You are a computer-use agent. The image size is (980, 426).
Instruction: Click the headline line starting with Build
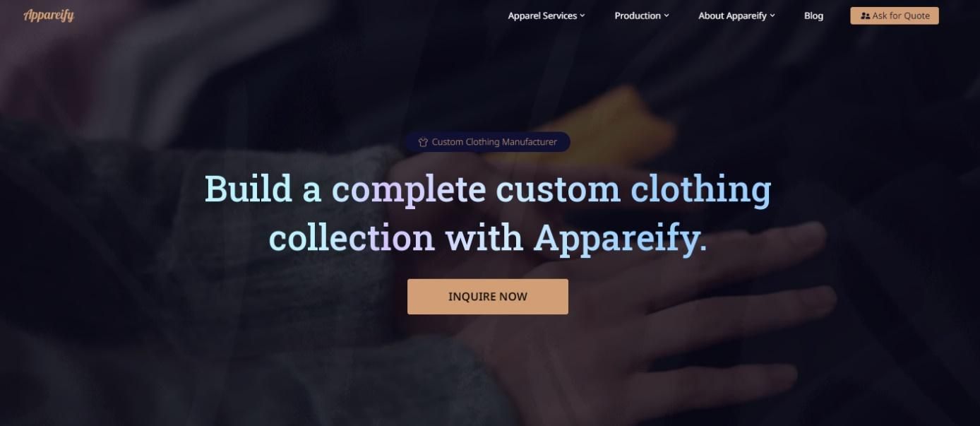488,189
